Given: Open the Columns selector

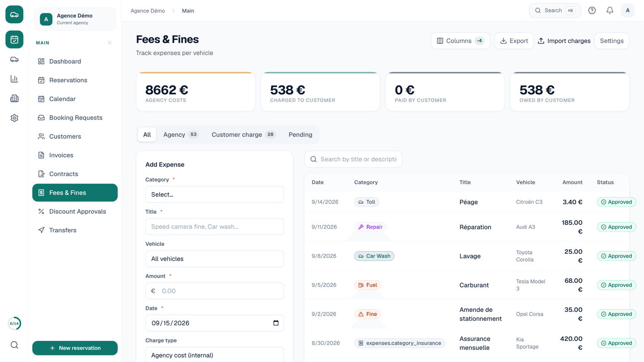Looking at the screenshot, I should click(461, 41).
